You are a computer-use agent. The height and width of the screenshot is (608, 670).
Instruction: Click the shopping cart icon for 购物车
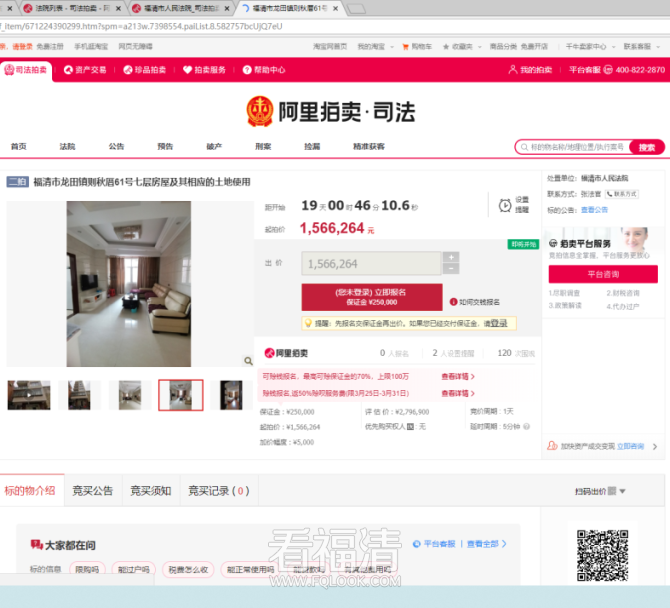(406, 47)
